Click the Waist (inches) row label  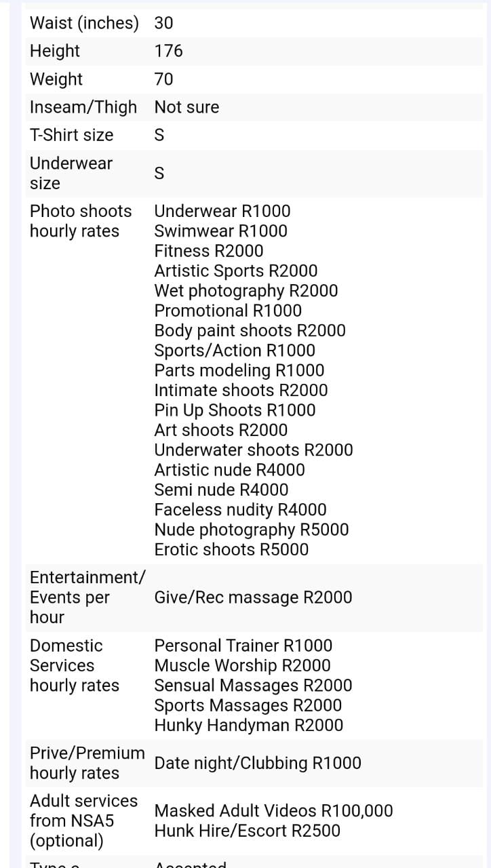click(x=84, y=23)
